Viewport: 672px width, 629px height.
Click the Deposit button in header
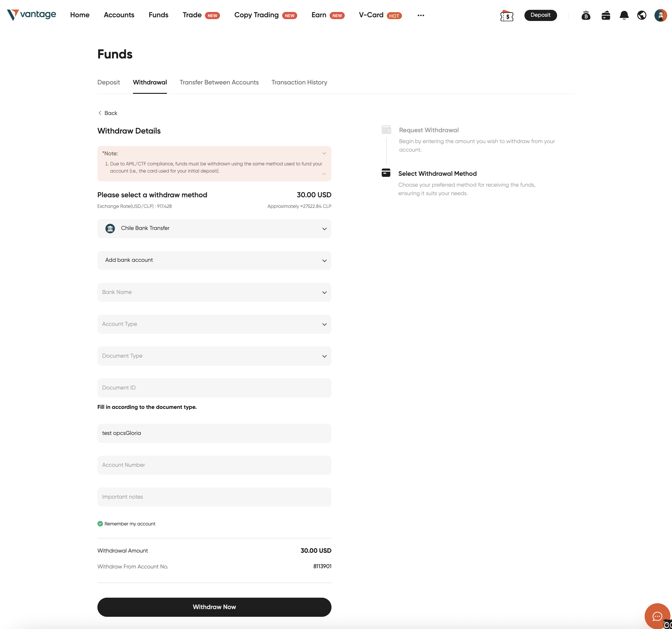[540, 15]
